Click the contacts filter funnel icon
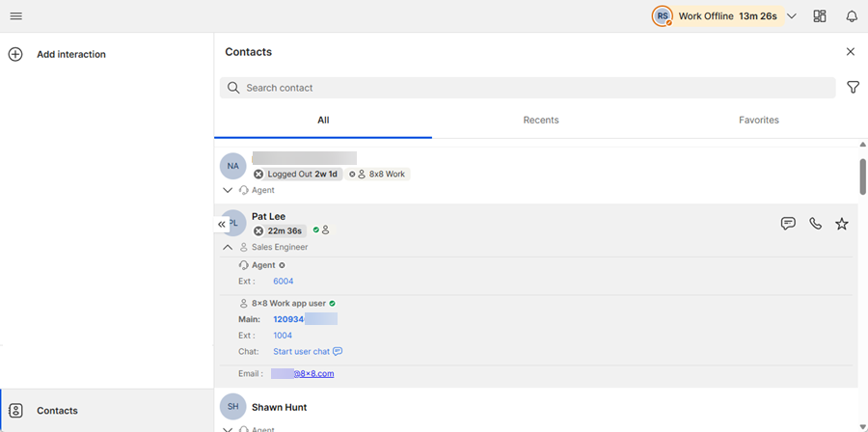Image resolution: width=868 pixels, height=432 pixels. pyautogui.click(x=853, y=88)
